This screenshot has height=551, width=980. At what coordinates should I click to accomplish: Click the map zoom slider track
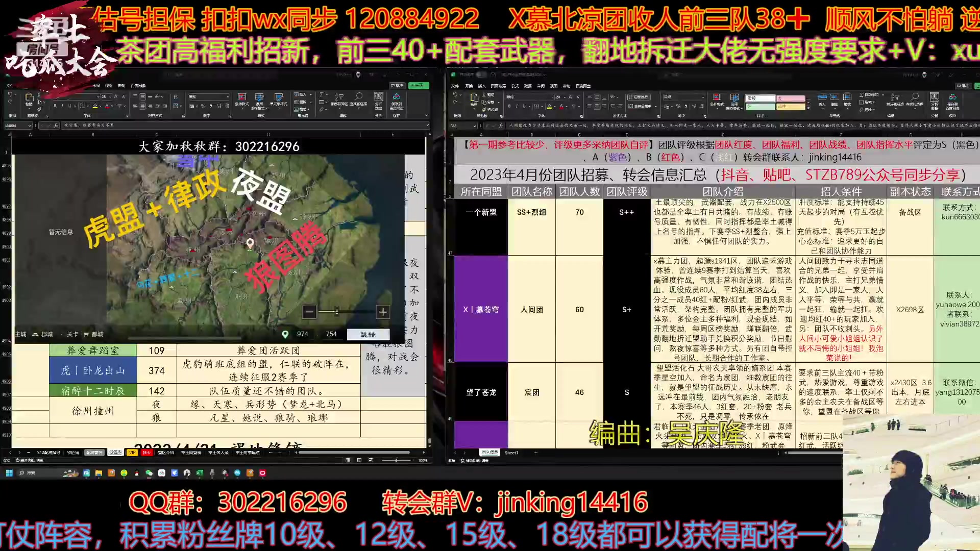pyautogui.click(x=346, y=311)
